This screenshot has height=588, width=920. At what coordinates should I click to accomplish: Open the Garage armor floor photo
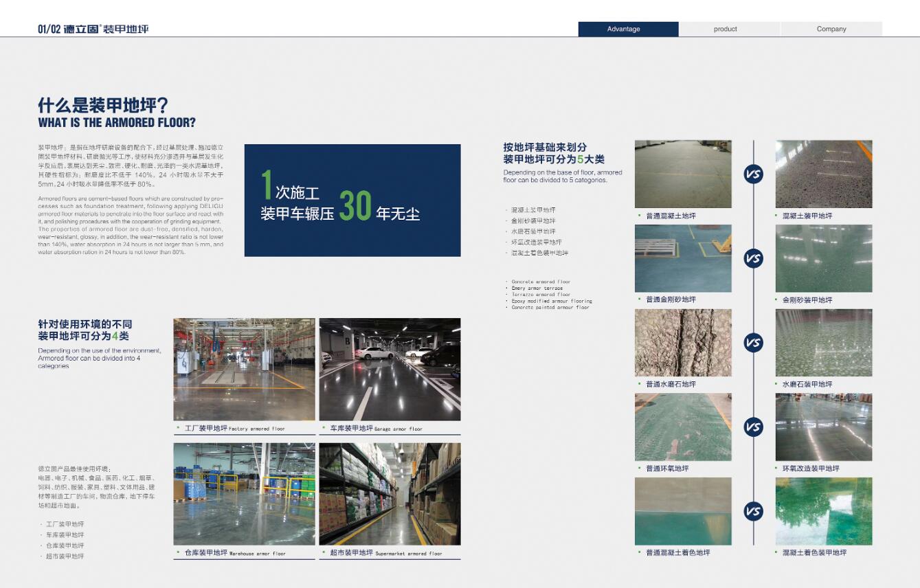coord(390,369)
